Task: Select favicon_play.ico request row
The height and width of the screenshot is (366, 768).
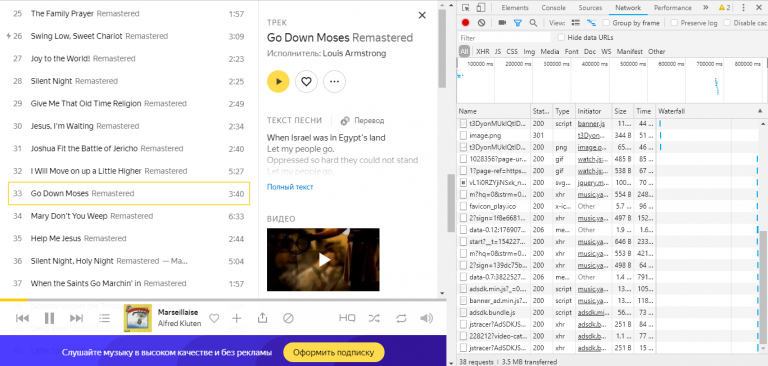Action: click(x=606, y=206)
